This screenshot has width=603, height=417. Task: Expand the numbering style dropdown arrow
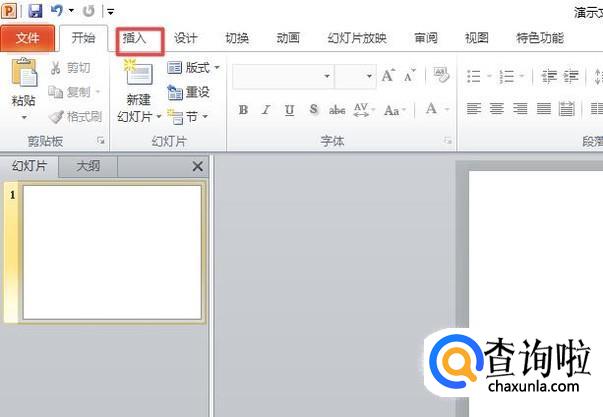coord(522,76)
